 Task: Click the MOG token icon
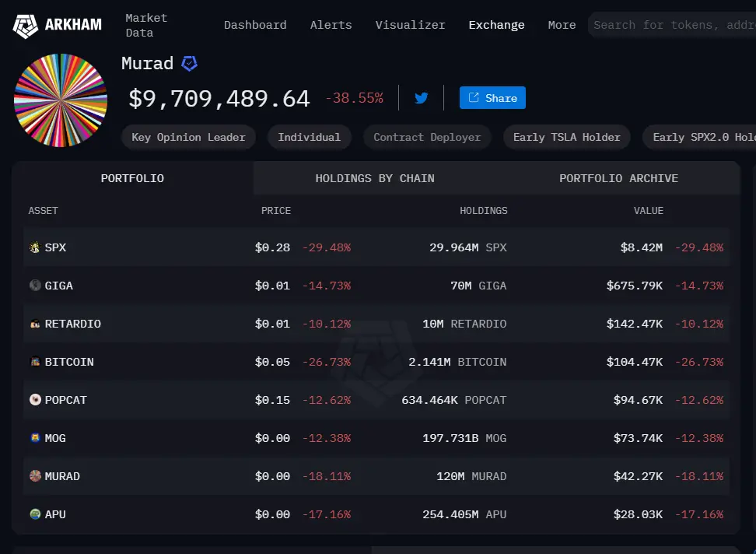[35, 438]
